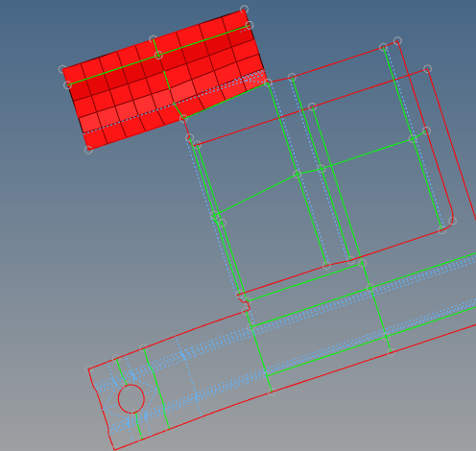476x451 pixels.
Task: Pick the vertex at the mesh's bottom-left corner
Action: tap(88, 150)
